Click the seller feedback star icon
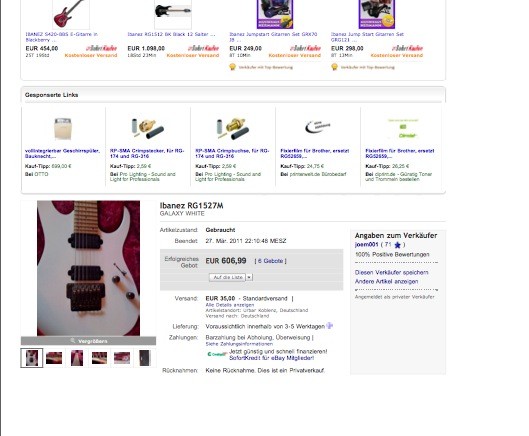The image size is (529, 436). point(397,245)
